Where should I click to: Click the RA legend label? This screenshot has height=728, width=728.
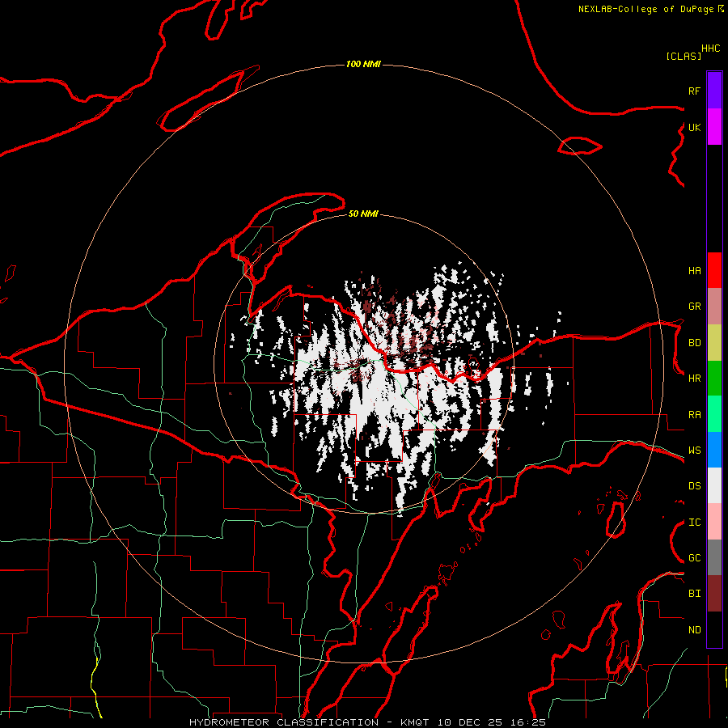(x=694, y=415)
